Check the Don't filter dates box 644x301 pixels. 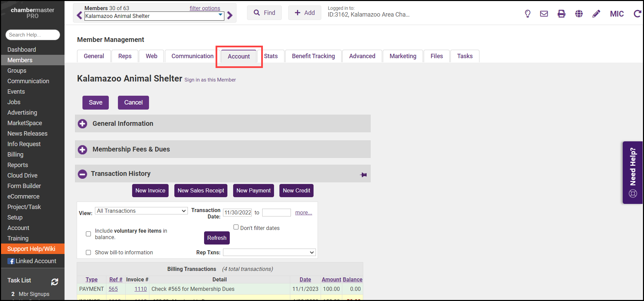tap(236, 227)
